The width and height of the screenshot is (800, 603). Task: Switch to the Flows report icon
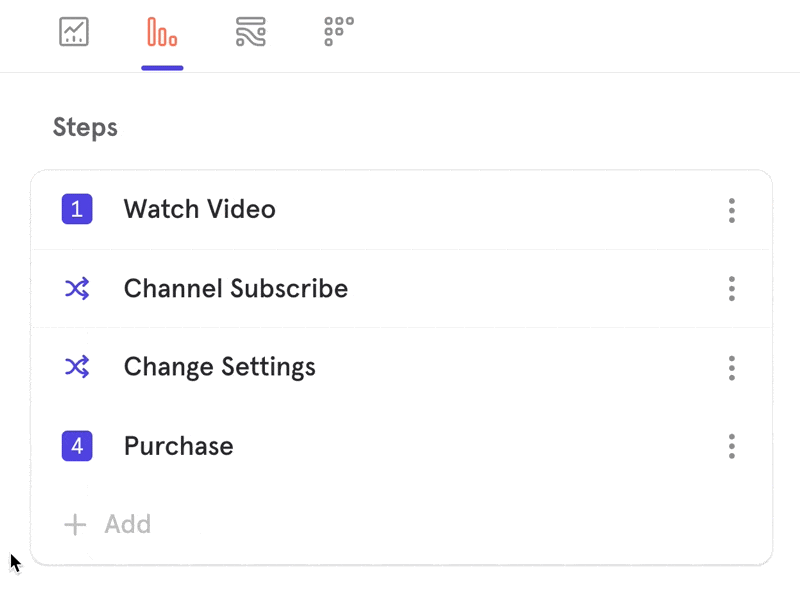[251, 32]
